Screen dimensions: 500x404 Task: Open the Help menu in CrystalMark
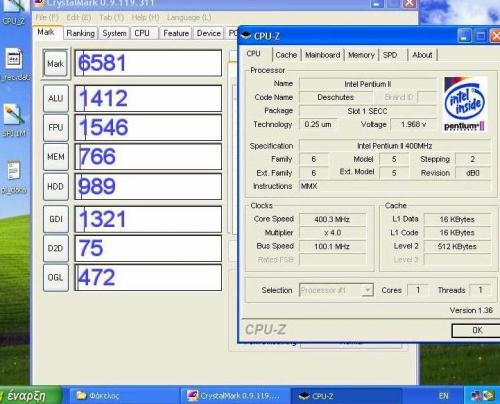[145, 17]
